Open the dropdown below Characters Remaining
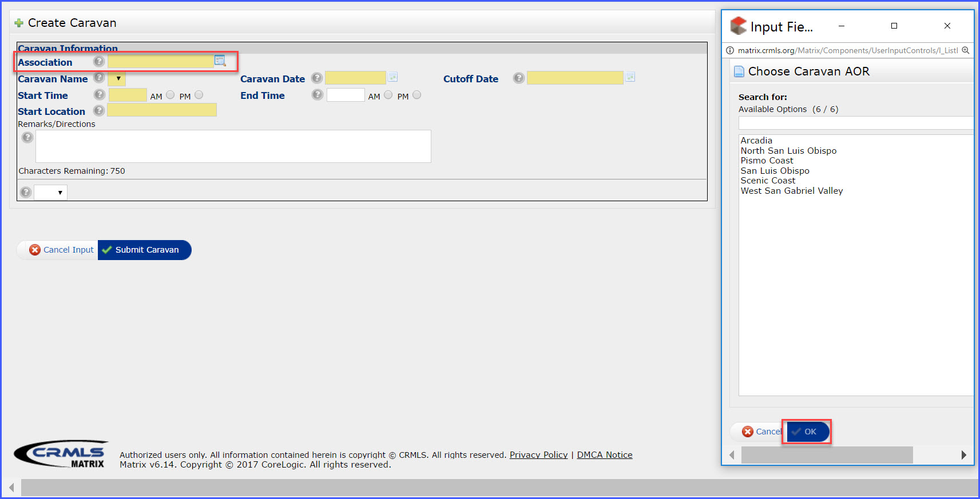 (51, 193)
